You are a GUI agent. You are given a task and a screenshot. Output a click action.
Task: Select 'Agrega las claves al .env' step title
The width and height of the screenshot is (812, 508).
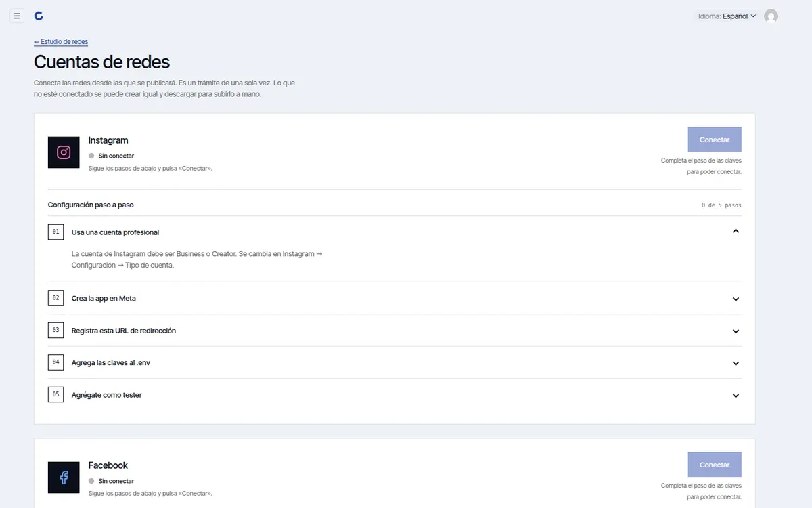coord(111,363)
